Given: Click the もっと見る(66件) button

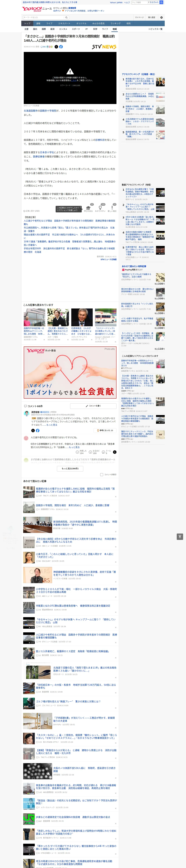Looking at the screenshot, I should click(x=70, y=468).
